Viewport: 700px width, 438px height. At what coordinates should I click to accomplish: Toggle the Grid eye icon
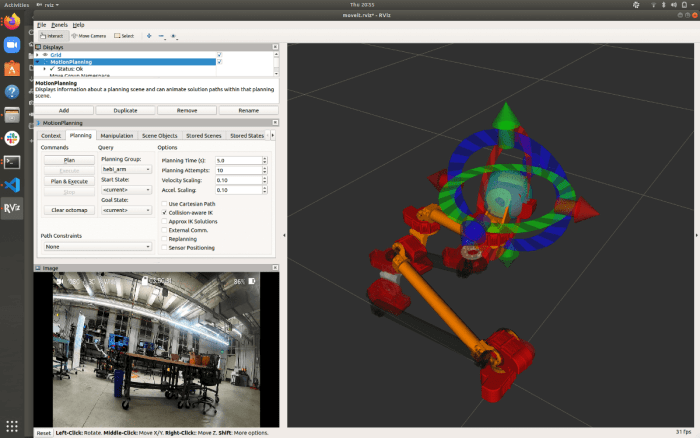[45, 54]
